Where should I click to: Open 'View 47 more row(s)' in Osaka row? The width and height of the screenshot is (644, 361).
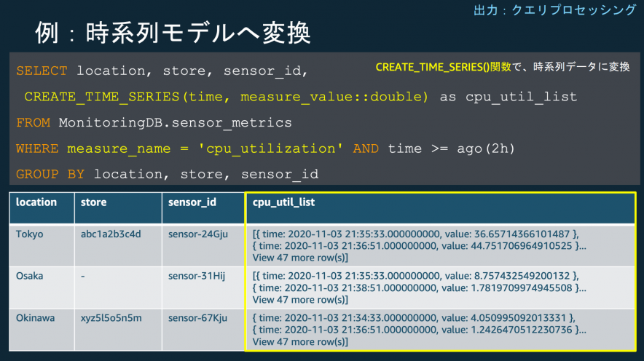click(x=300, y=299)
